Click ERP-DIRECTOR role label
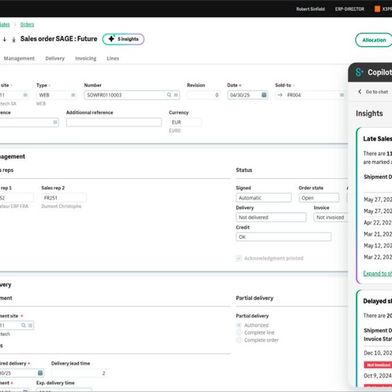This screenshot has width=392, height=392. 349,9
